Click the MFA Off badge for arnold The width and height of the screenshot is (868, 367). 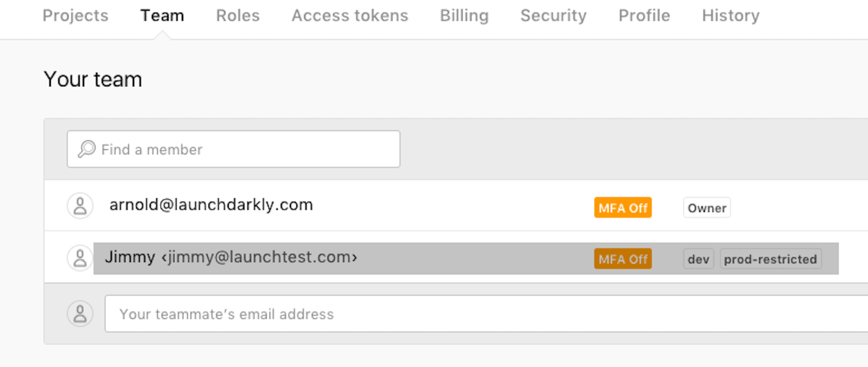click(623, 207)
